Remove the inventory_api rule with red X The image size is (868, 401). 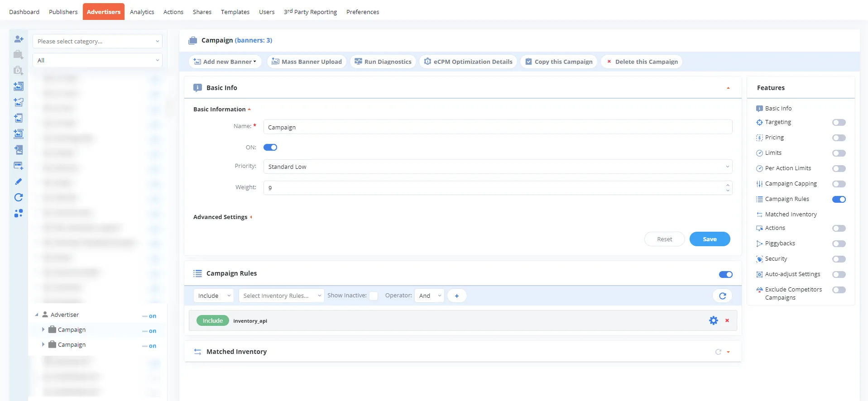click(x=727, y=320)
